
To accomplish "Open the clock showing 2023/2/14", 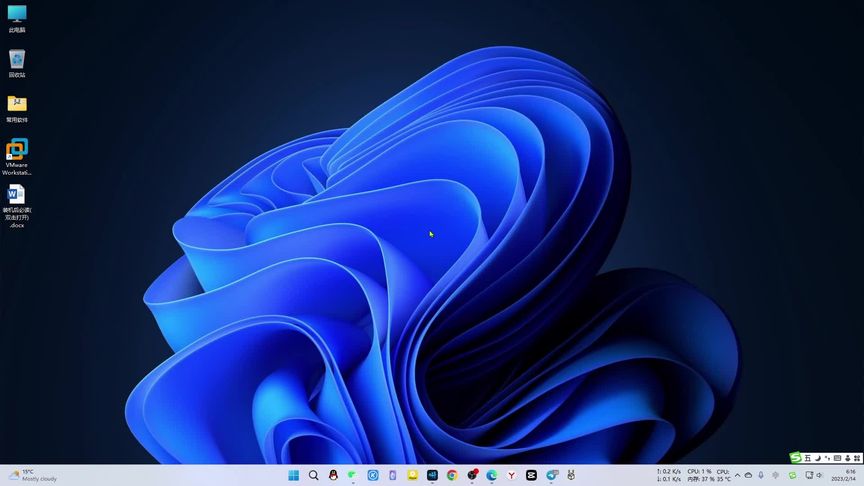I will [843, 475].
